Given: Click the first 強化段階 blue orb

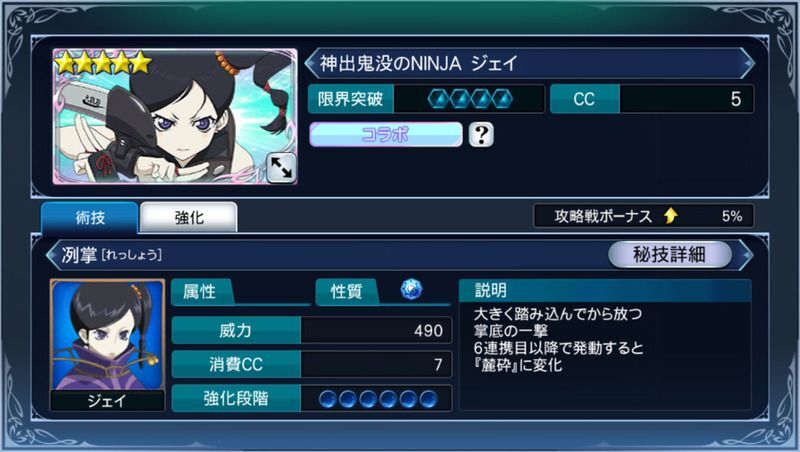Looking at the screenshot, I should [x=328, y=399].
